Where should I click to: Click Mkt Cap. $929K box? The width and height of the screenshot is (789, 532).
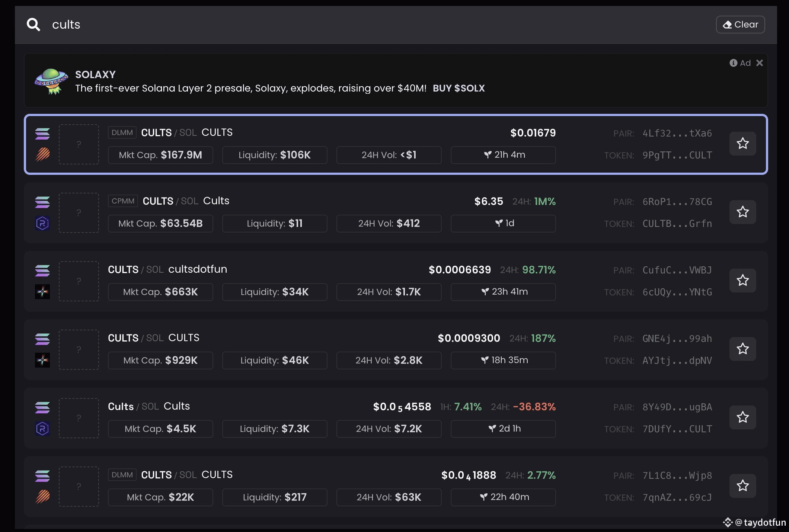(x=160, y=360)
